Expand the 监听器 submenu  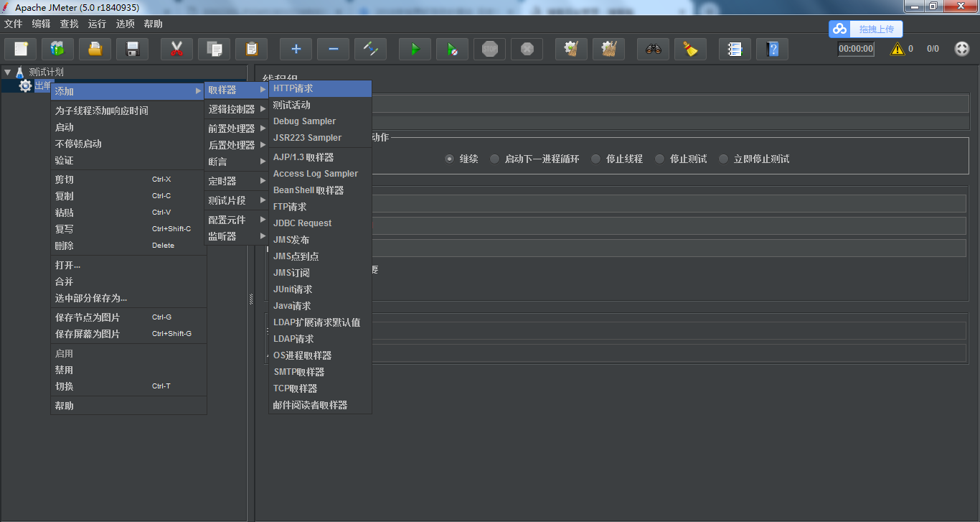pyautogui.click(x=237, y=236)
